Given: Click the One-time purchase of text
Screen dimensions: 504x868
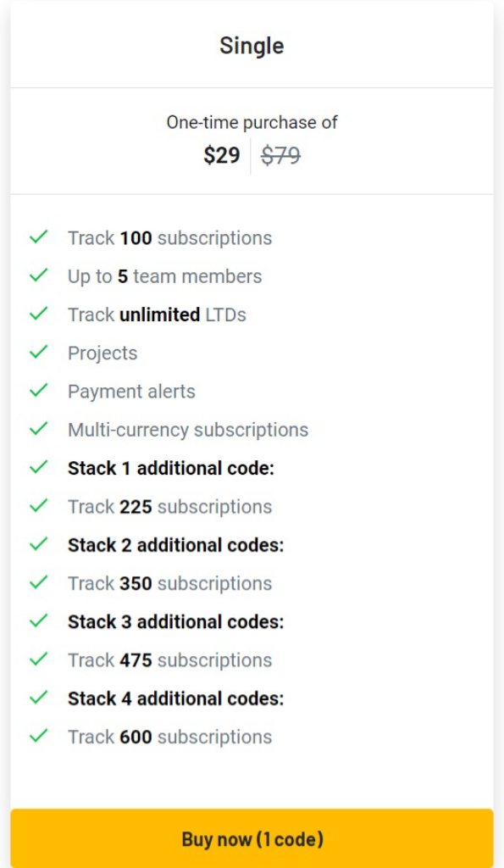Looking at the screenshot, I should point(252,122).
